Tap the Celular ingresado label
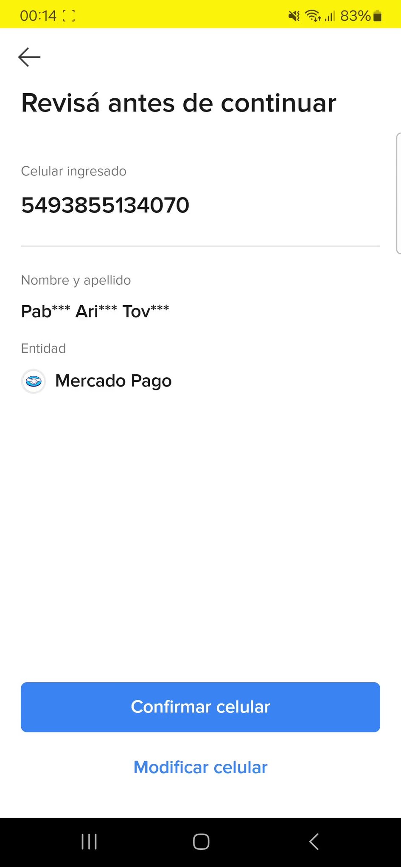The width and height of the screenshot is (401, 868). [x=74, y=171]
